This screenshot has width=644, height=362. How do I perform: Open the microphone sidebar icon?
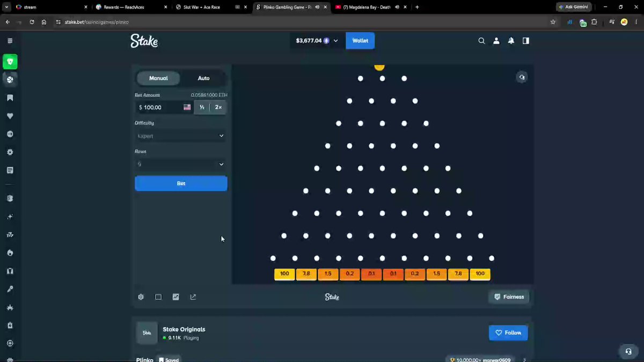click(x=10, y=289)
